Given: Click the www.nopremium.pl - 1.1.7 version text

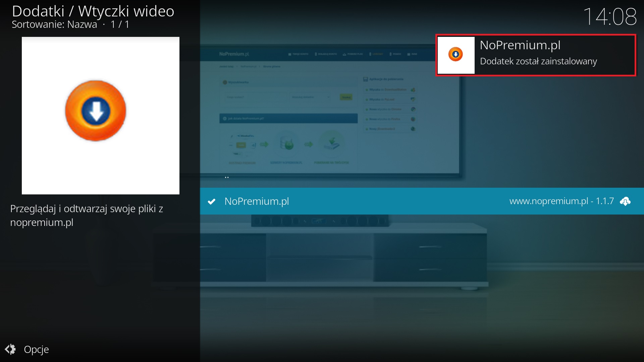Looking at the screenshot, I should (561, 201).
